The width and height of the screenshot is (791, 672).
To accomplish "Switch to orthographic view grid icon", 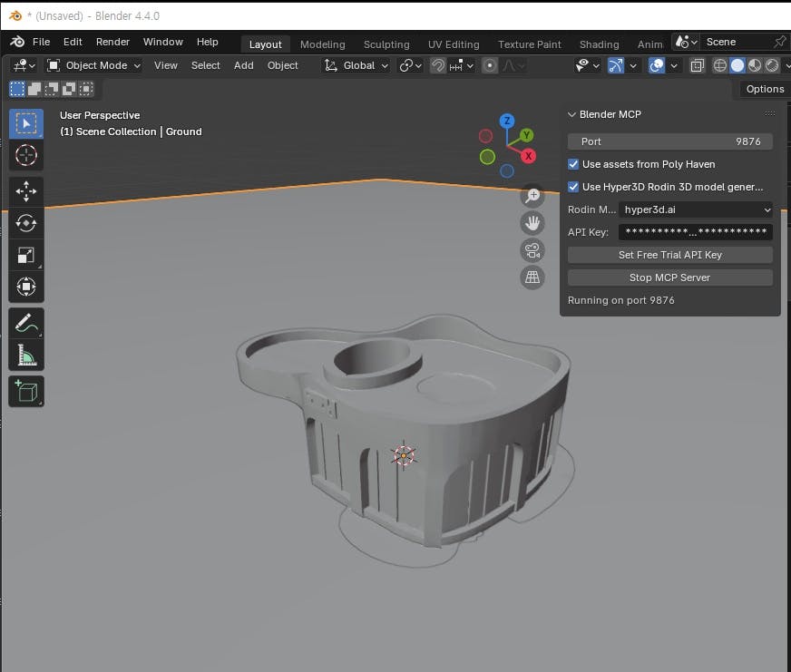I will tap(532, 278).
